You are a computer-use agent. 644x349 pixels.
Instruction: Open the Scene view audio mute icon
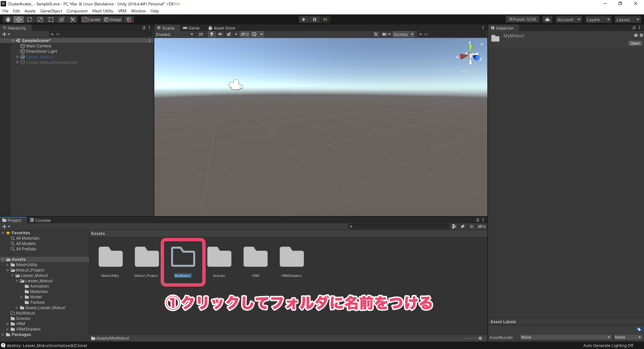pyautogui.click(x=220, y=34)
